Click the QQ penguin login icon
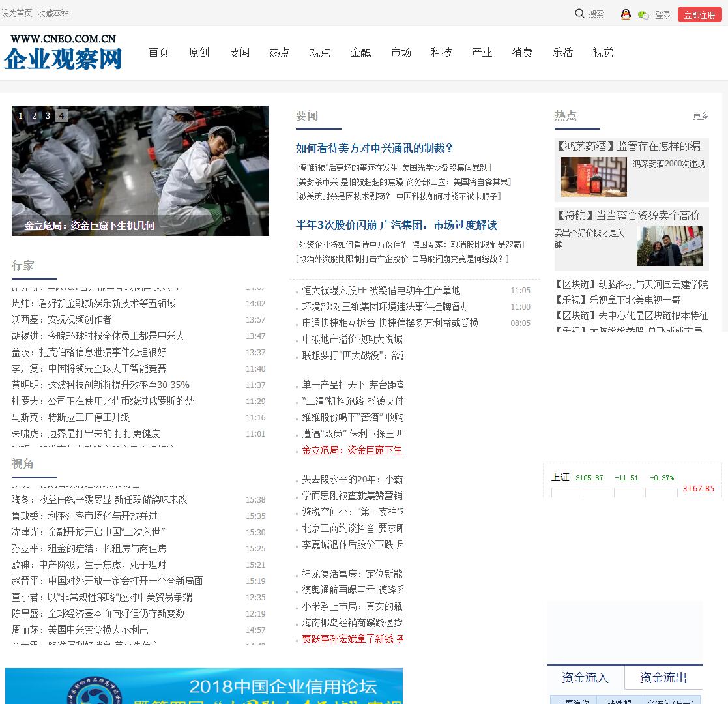The image size is (728, 704). (626, 14)
